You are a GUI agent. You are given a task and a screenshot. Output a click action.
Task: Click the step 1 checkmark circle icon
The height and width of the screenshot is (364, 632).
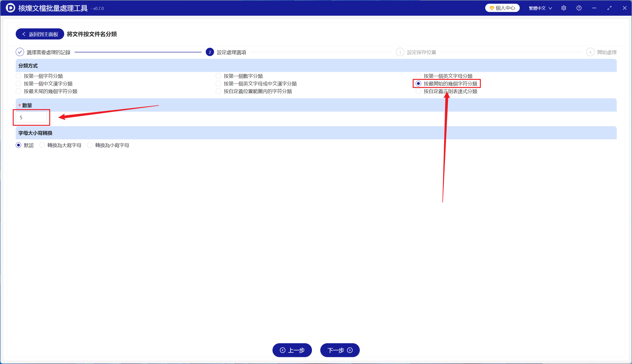[x=20, y=52]
